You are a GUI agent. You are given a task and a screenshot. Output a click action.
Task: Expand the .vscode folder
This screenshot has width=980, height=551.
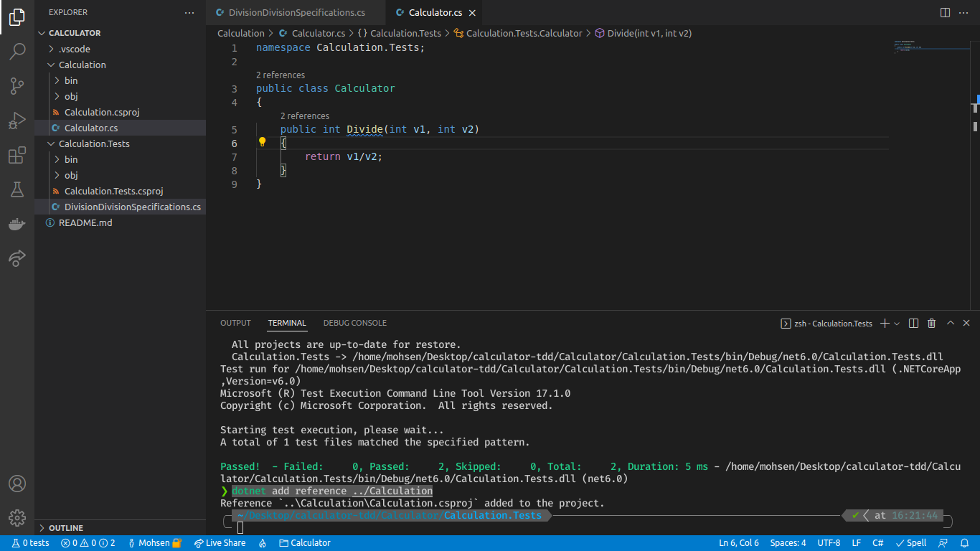click(x=75, y=49)
